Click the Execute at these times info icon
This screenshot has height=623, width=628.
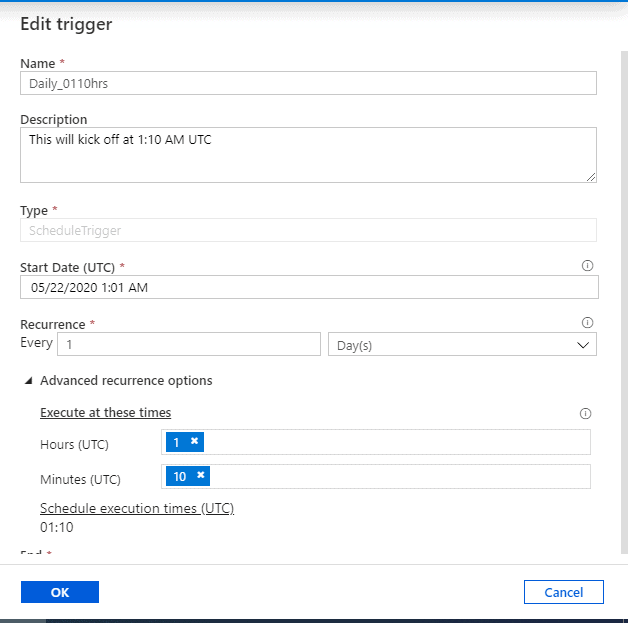pos(586,413)
